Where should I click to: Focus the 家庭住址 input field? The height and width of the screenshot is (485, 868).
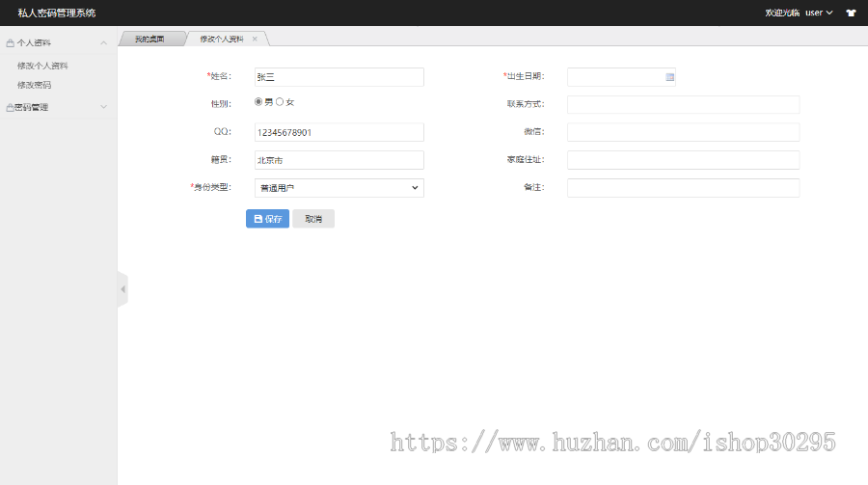683,160
